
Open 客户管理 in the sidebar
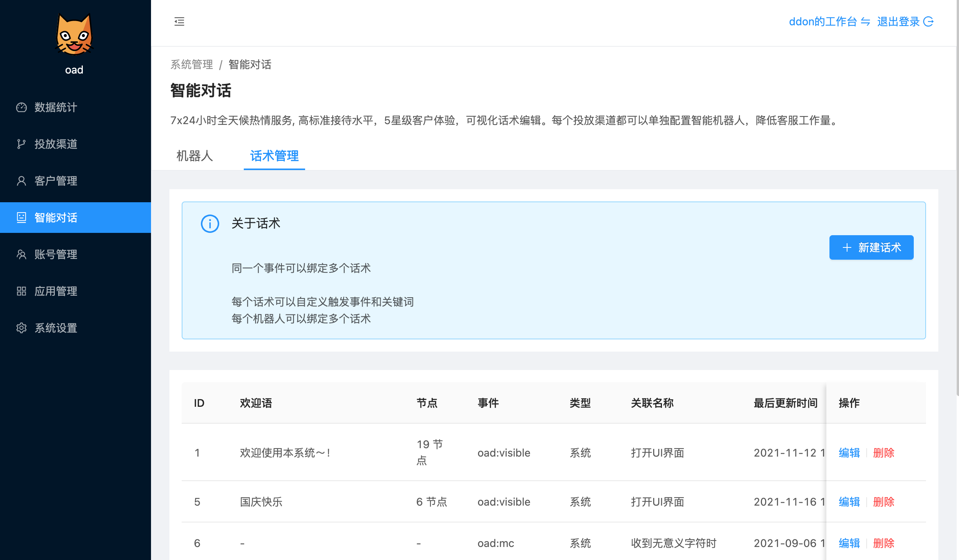(76, 181)
